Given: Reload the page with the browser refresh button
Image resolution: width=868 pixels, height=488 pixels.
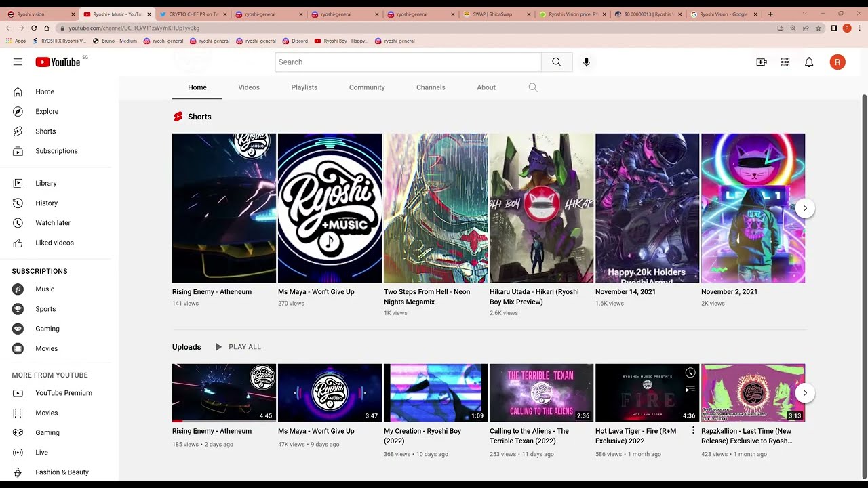Looking at the screenshot, I should coord(34,28).
